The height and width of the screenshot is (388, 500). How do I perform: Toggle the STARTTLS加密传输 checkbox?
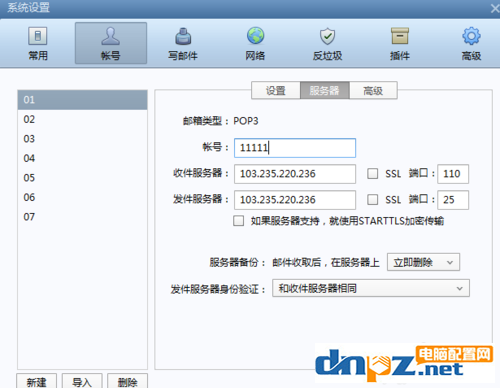(x=238, y=221)
